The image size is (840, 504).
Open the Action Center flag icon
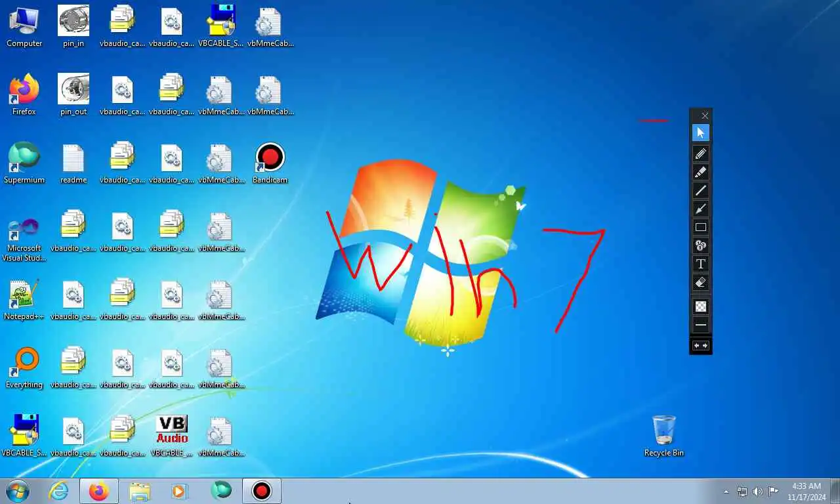click(x=774, y=492)
